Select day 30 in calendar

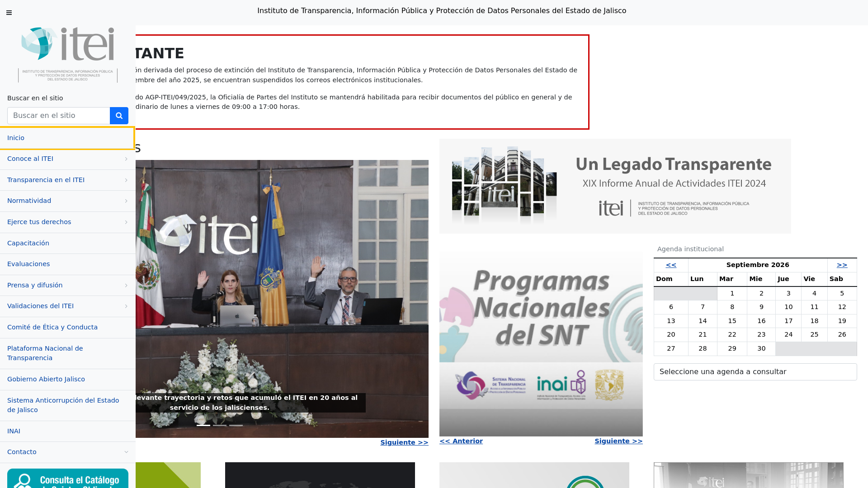[x=761, y=349]
